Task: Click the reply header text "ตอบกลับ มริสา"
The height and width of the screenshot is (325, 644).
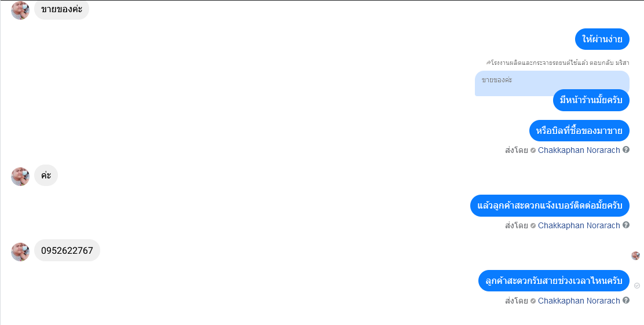Action: (610, 63)
